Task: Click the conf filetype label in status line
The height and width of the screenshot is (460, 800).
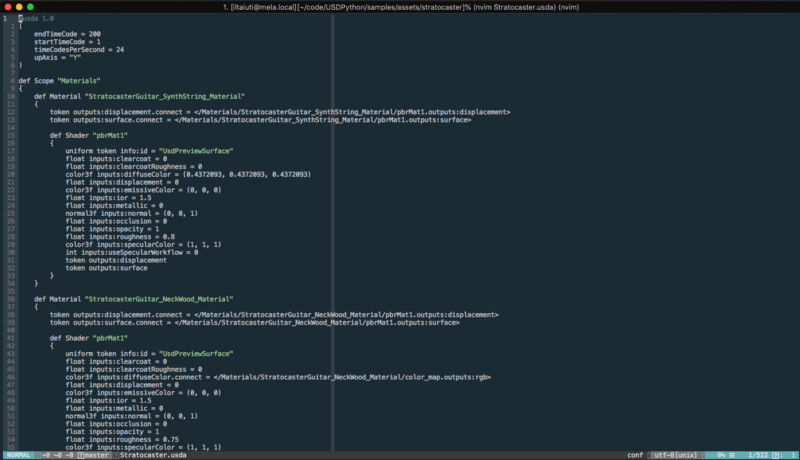Action: pos(634,454)
